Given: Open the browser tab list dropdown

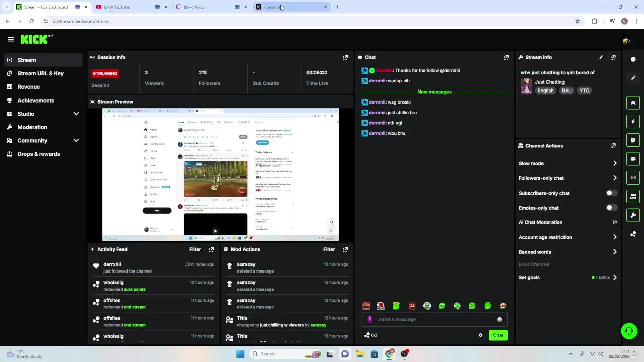Looking at the screenshot, I should pyautogui.click(x=6, y=7).
